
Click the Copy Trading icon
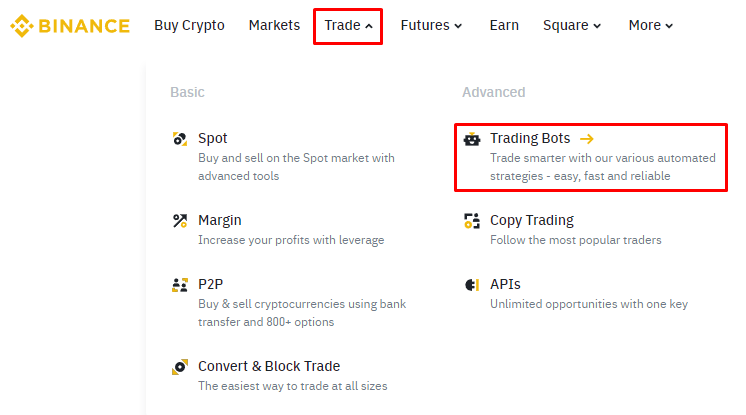473,221
